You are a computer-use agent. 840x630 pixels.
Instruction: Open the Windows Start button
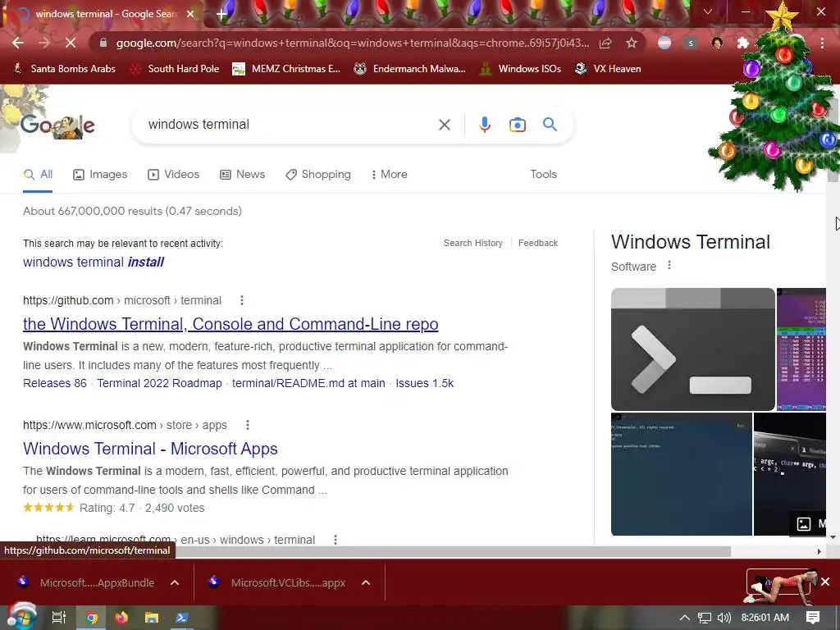(21, 617)
